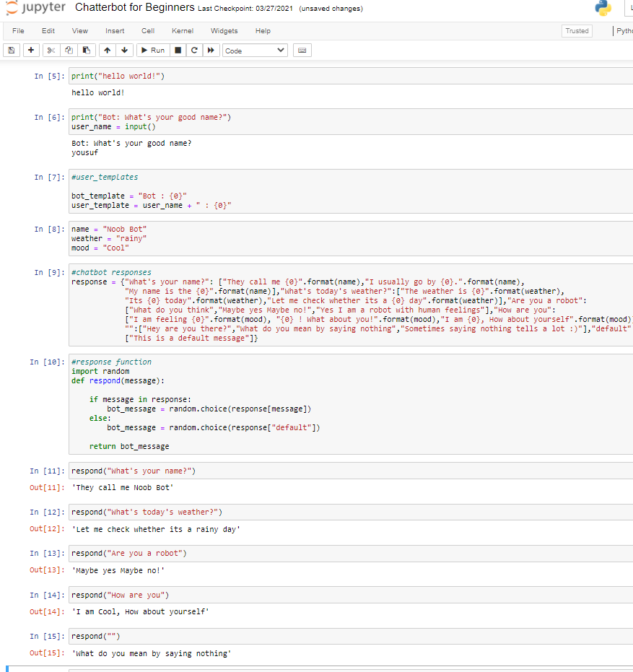Interrupt the kernel with the stop icon
Screen dimensions: 633x672
coord(178,51)
